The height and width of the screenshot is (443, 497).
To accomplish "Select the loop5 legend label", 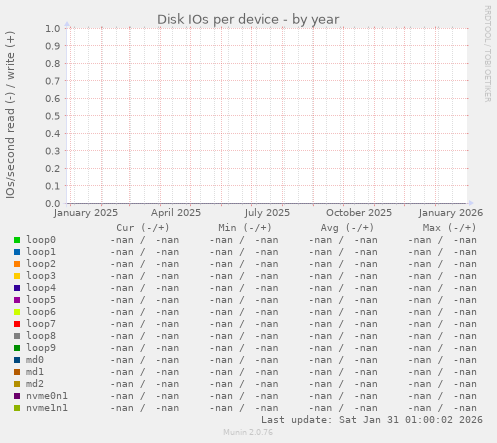I will click(x=41, y=300).
